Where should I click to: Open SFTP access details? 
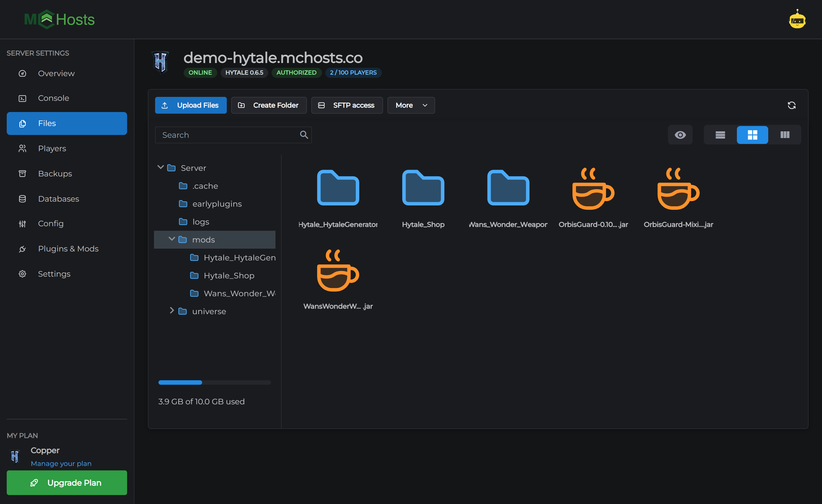347,105
